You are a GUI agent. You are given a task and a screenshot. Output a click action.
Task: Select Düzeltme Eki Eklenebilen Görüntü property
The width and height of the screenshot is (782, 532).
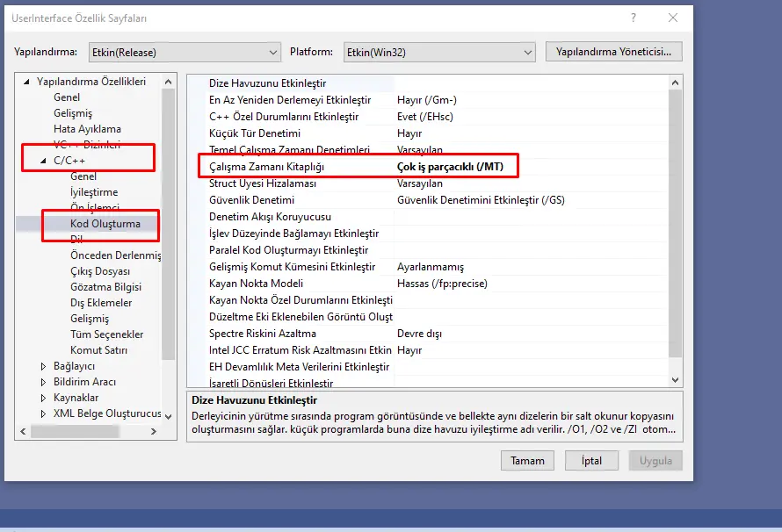300,317
